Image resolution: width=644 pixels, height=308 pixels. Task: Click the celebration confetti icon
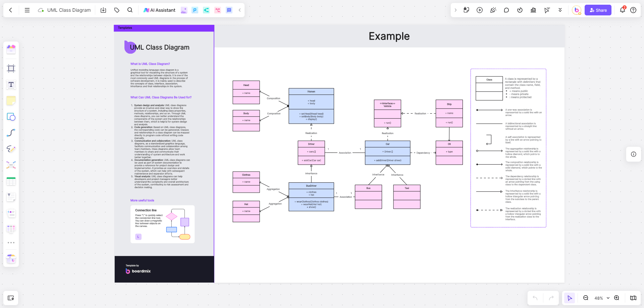tap(493, 10)
